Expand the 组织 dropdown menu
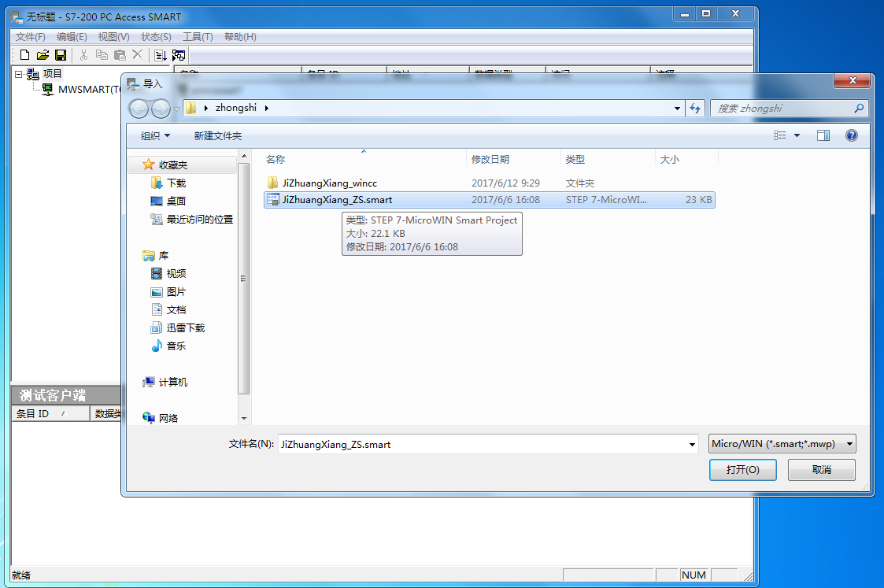 pos(155,136)
